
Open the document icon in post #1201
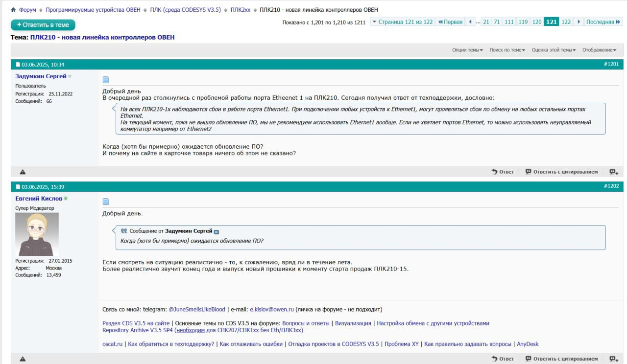pyautogui.click(x=106, y=80)
